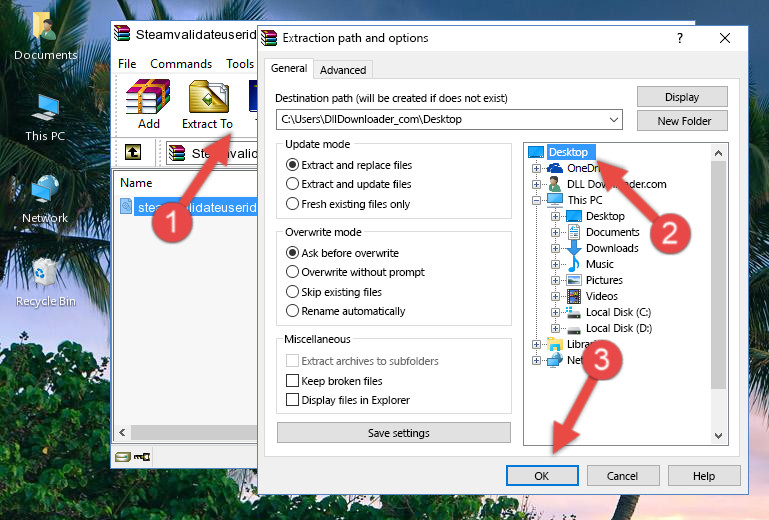
Task: Expand the DLL Downloader.com tree node
Action: (536, 184)
